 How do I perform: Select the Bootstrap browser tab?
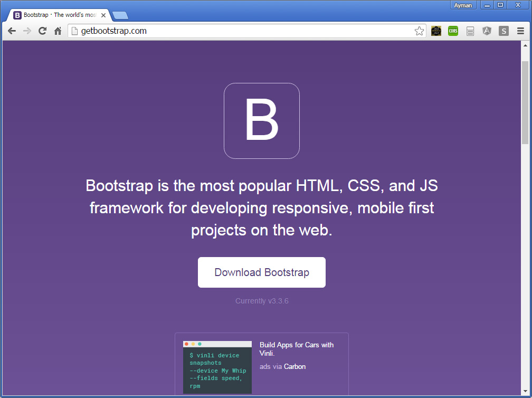(58, 15)
